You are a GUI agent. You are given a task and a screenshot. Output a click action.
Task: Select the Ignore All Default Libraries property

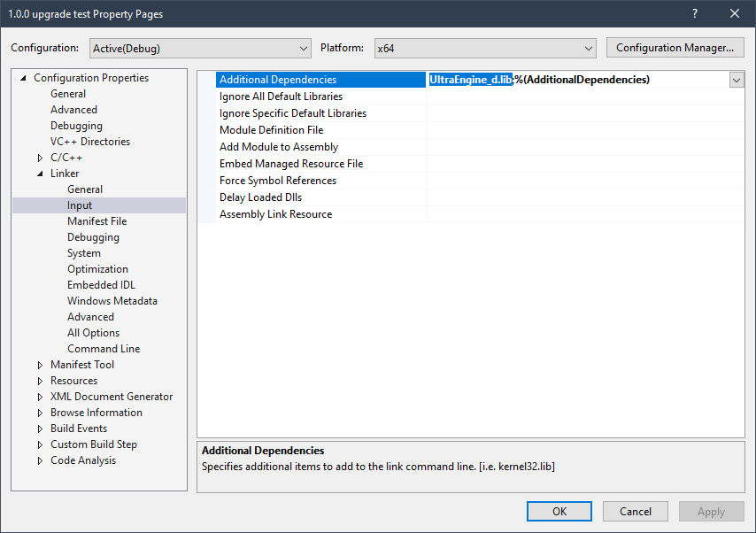coord(281,97)
